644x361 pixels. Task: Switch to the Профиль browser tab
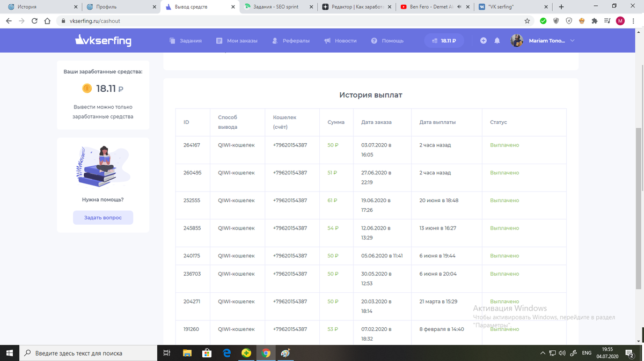pyautogui.click(x=121, y=7)
